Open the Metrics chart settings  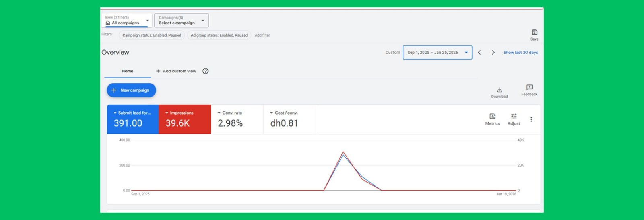(492, 117)
